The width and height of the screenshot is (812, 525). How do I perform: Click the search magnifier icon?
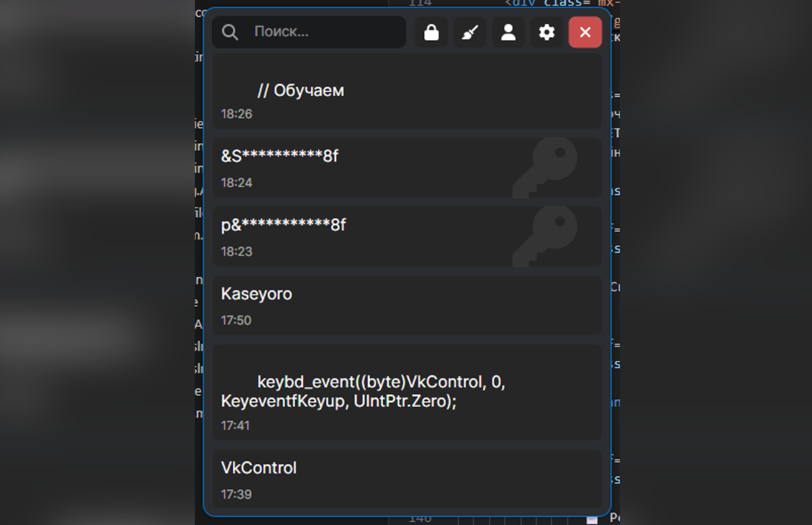229,32
